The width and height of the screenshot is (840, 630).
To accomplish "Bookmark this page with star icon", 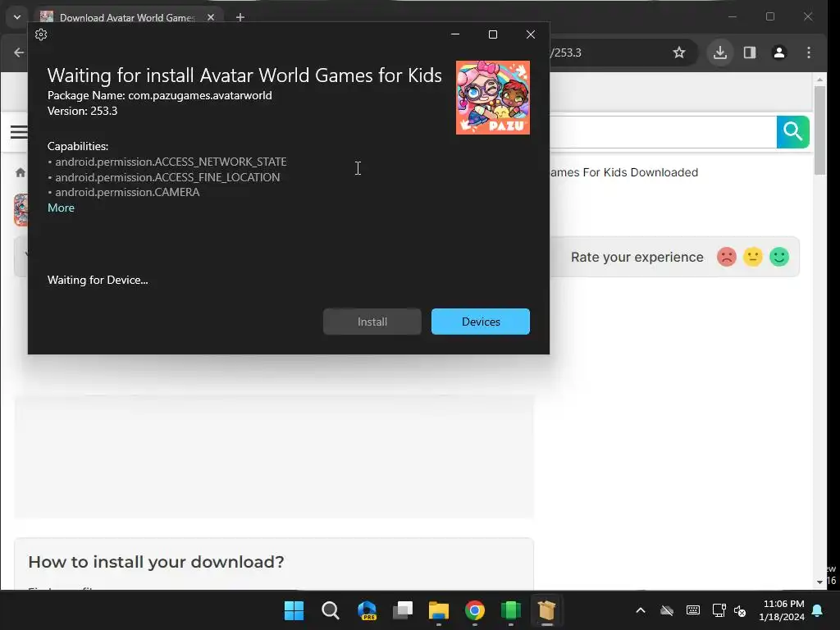I will pos(679,52).
